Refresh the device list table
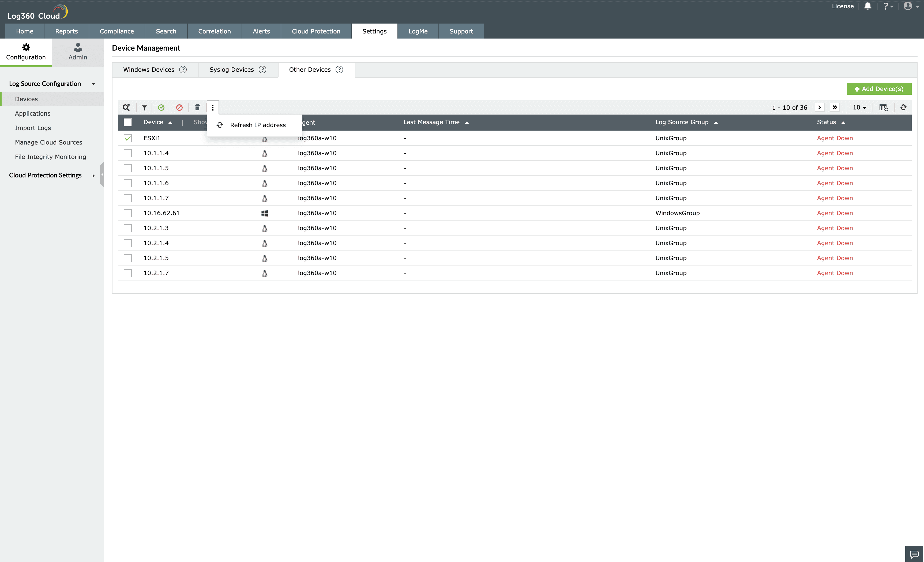Screen dimensions: 924x562 (x=903, y=108)
